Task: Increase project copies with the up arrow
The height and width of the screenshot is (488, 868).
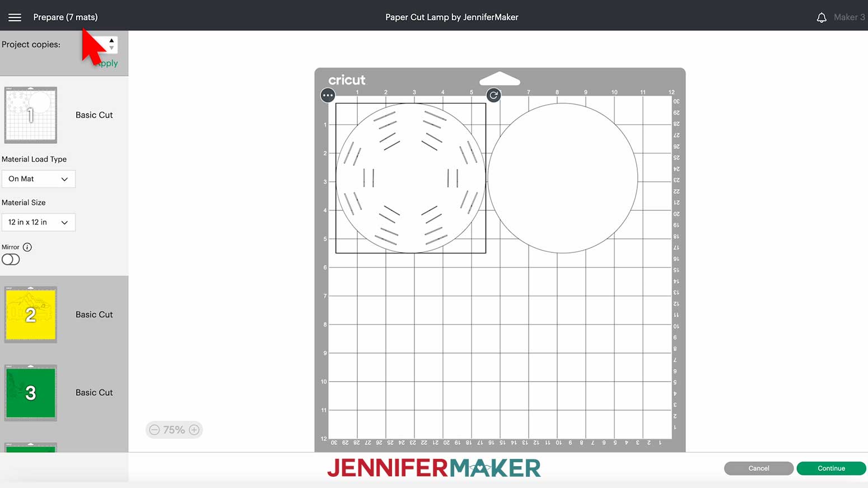Action: click(111, 41)
